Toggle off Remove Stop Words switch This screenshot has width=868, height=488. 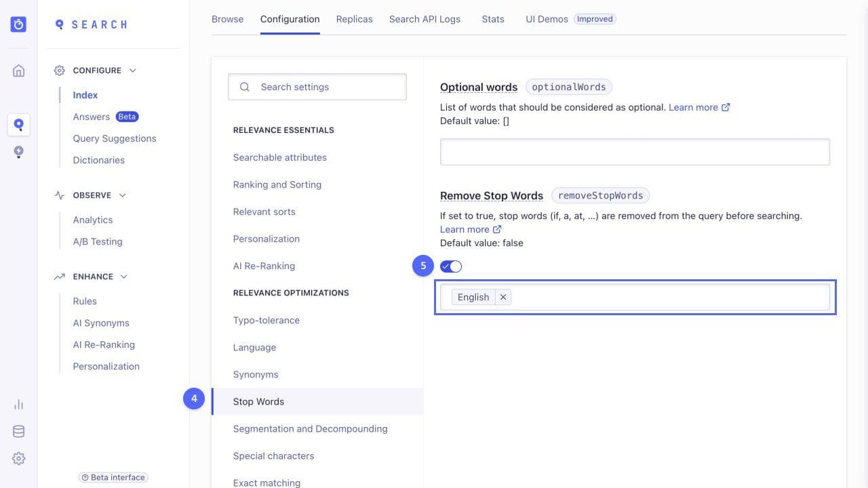click(451, 266)
